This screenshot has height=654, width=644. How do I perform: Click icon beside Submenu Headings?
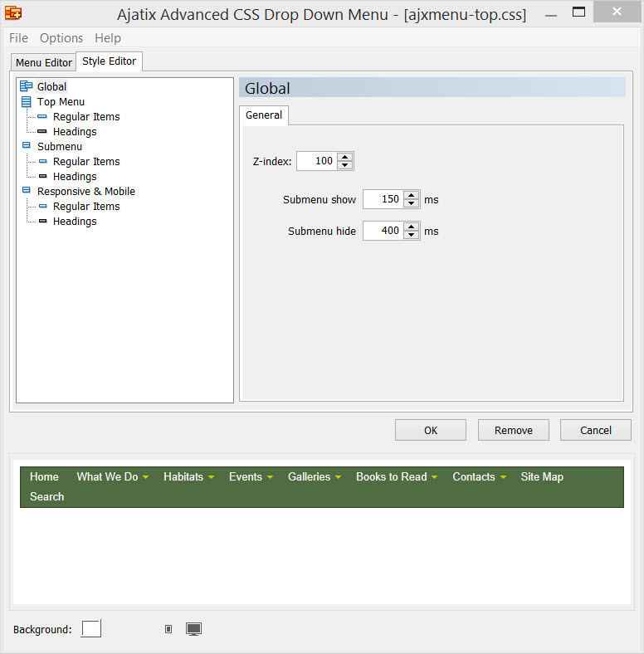43,176
